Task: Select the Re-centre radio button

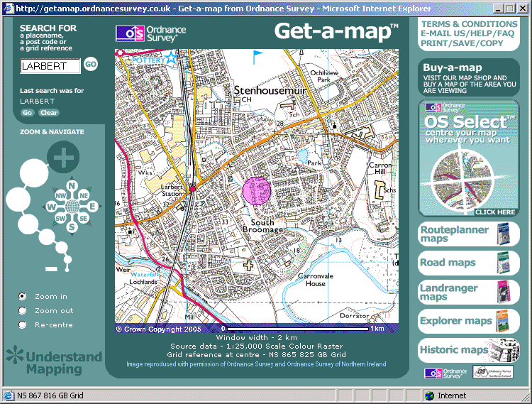Action: [x=23, y=325]
